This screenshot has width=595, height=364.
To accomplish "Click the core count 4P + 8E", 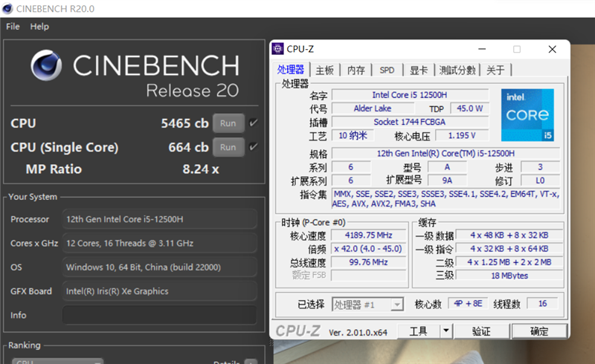I will tap(468, 303).
